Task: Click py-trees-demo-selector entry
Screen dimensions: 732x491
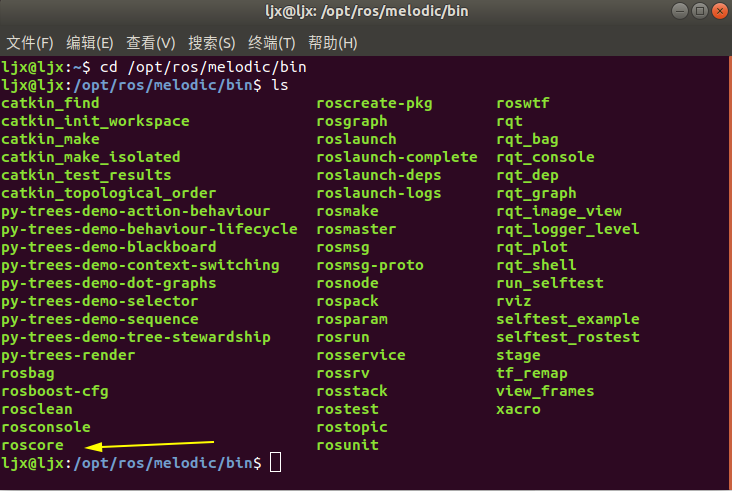Action: [100, 302]
